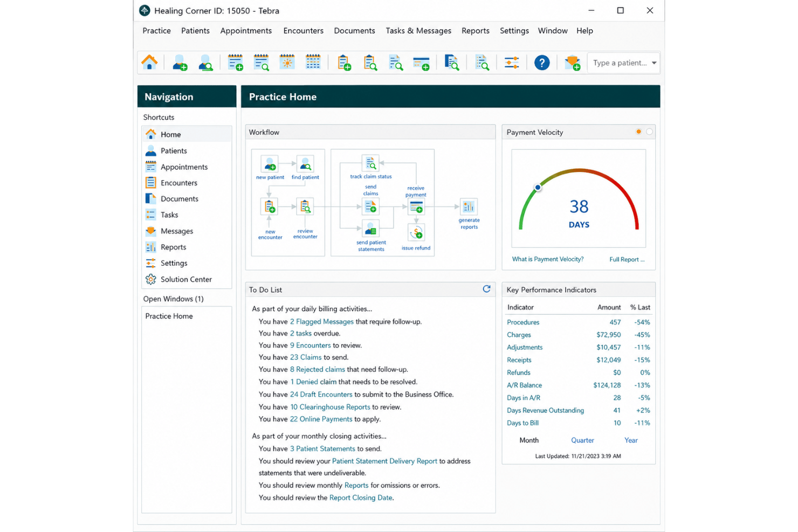Click the review encounter workflow icon
The height and width of the screenshot is (532, 798).
[305, 206]
